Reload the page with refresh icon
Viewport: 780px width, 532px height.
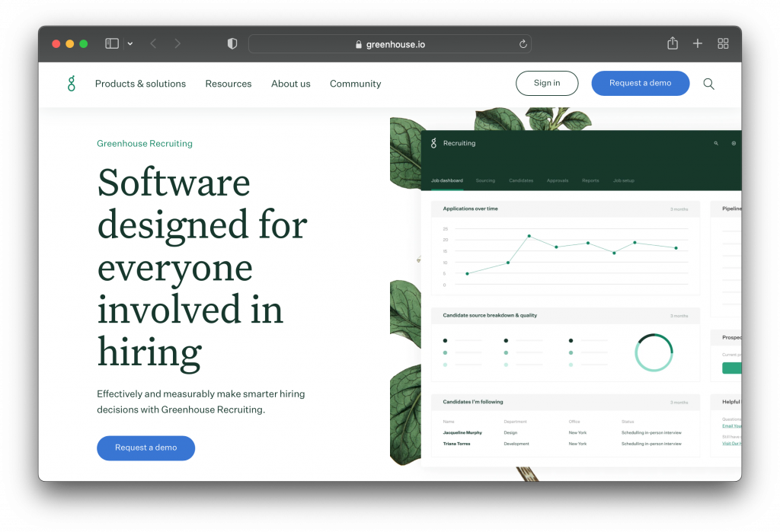pos(523,43)
